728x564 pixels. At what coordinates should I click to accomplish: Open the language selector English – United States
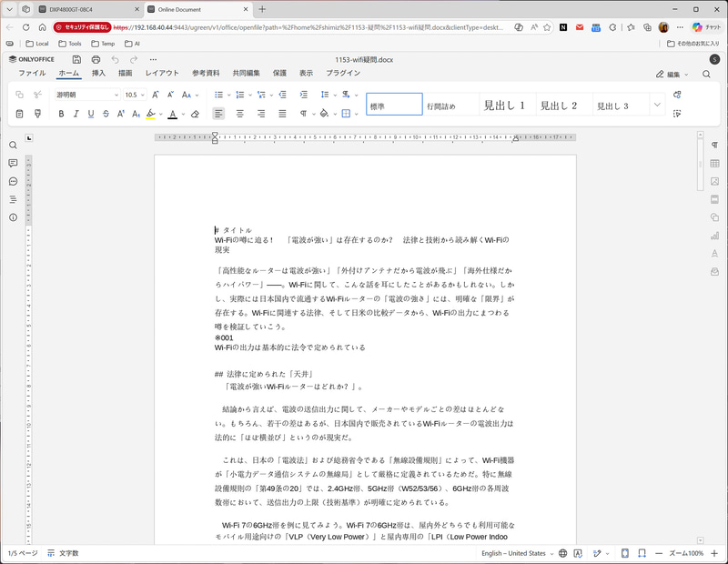click(517, 553)
